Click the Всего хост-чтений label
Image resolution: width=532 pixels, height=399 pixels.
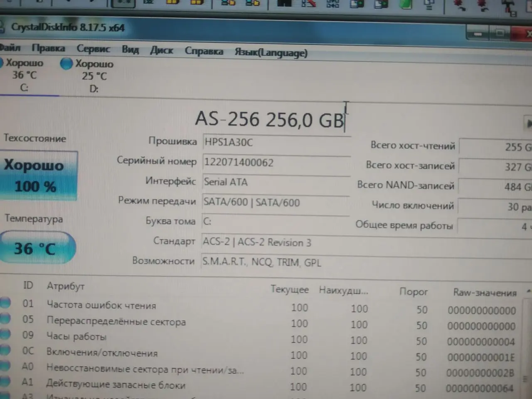tap(413, 145)
